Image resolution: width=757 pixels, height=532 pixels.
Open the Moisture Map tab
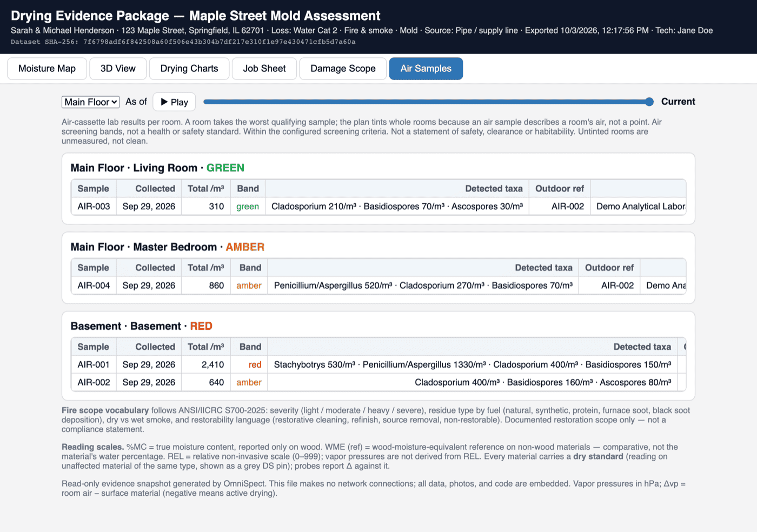pos(47,69)
